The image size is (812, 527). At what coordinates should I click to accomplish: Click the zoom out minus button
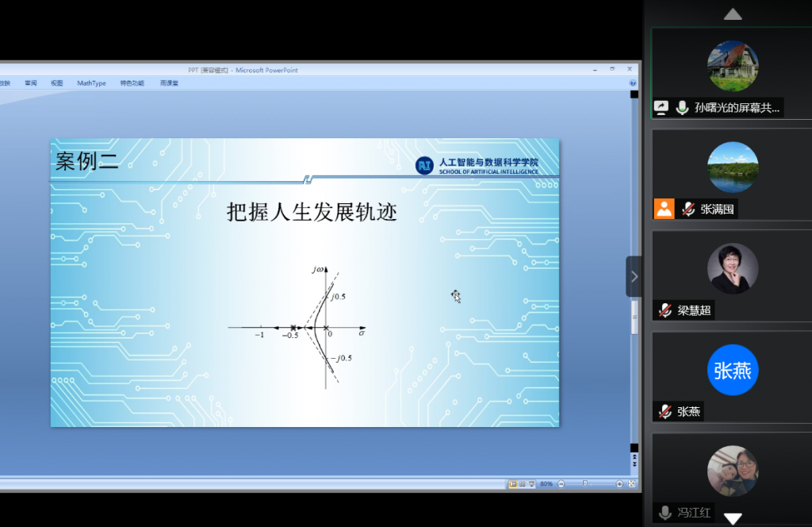[x=561, y=483]
